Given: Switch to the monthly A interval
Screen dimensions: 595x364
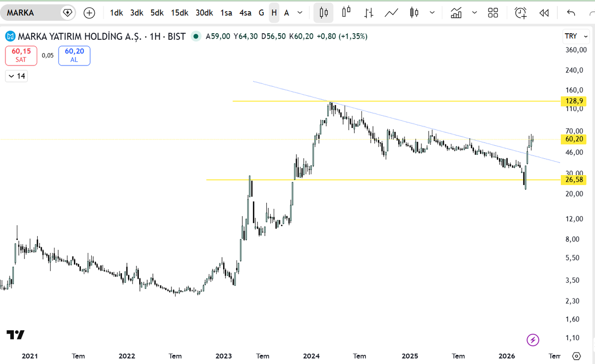Looking at the screenshot, I should pos(287,13).
